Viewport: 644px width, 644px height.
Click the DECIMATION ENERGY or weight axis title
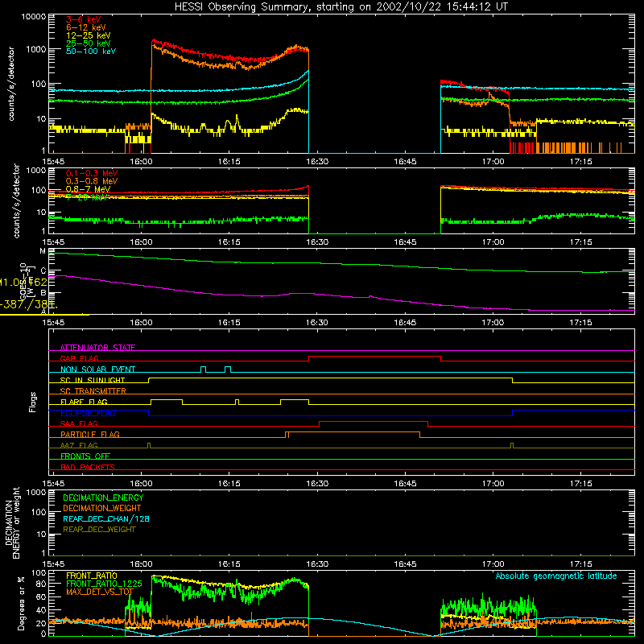point(12,522)
